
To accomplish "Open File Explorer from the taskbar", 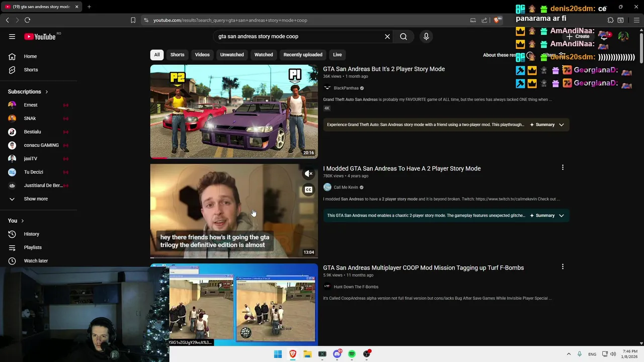I will (307, 354).
